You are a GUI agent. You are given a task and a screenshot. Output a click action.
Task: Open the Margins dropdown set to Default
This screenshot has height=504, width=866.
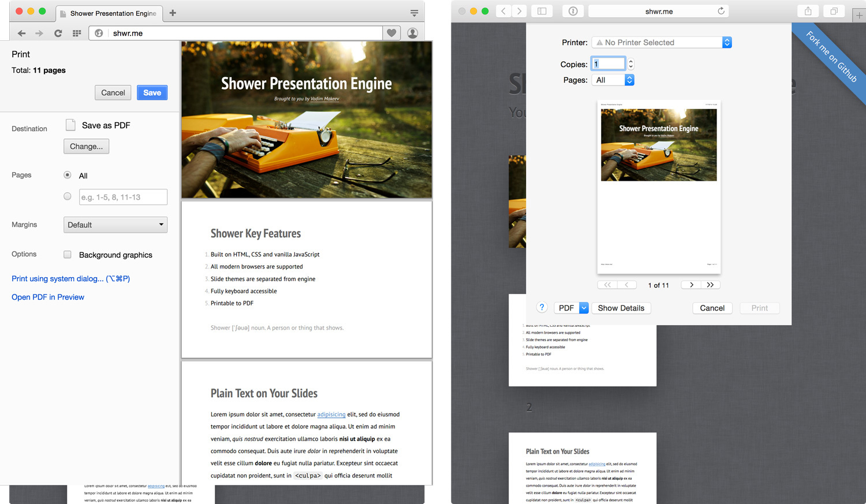[x=115, y=225]
